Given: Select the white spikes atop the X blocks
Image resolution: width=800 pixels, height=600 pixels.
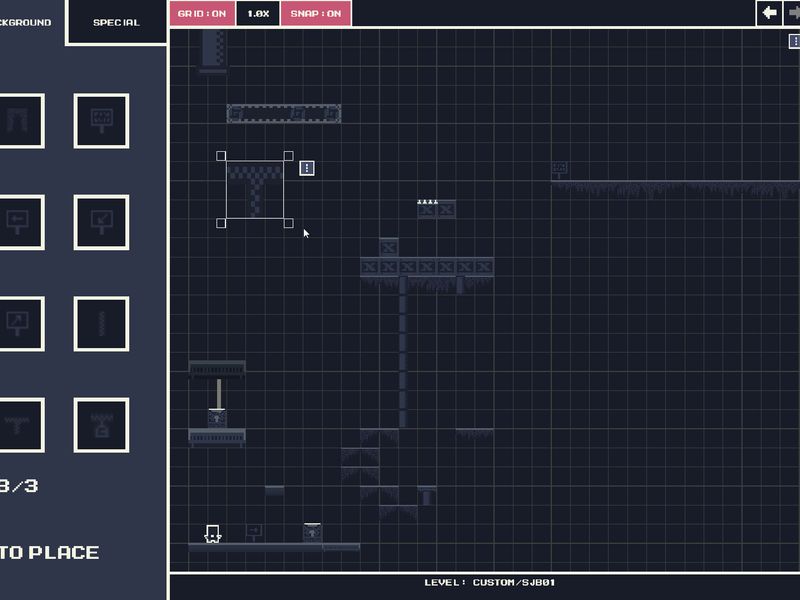Looking at the screenshot, I should (x=428, y=202).
